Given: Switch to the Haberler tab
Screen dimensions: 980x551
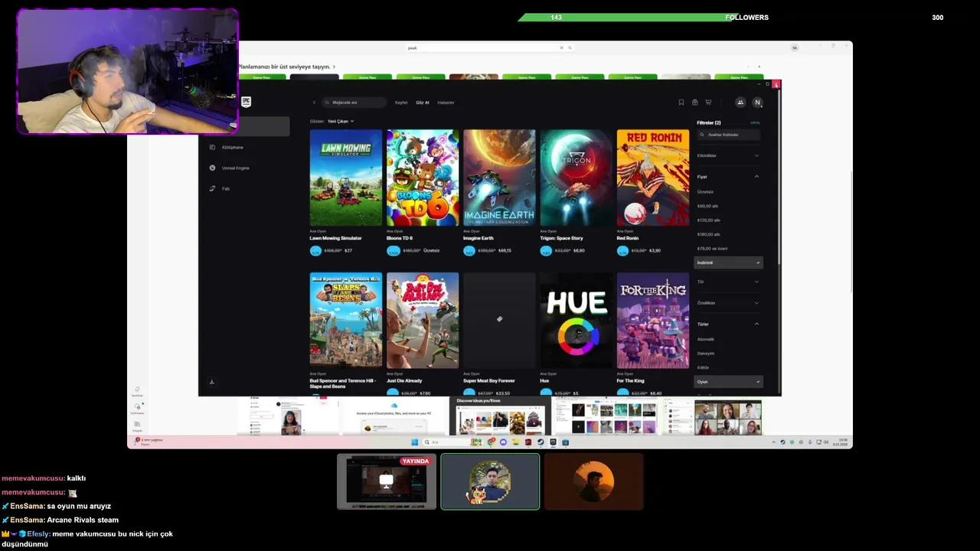Looking at the screenshot, I should pos(446,103).
